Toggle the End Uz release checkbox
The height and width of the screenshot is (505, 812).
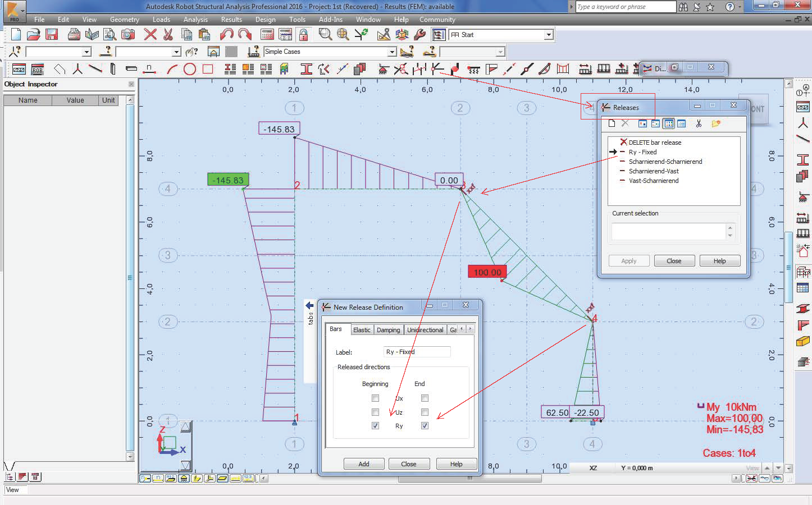(425, 412)
